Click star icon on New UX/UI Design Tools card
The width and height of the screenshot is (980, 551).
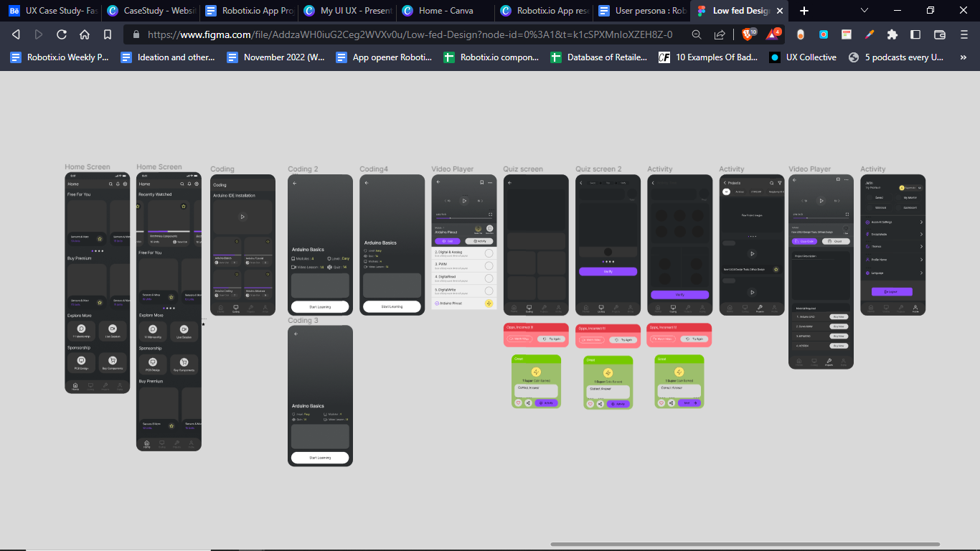776,270
